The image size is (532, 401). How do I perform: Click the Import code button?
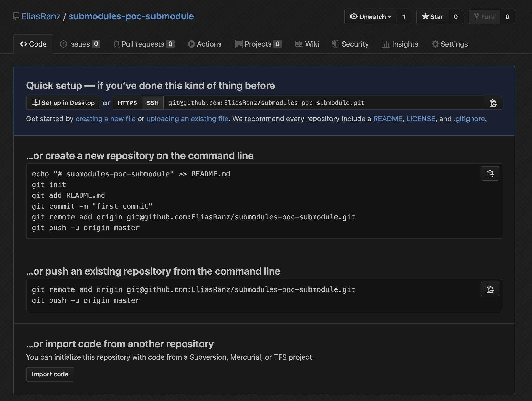pos(50,374)
